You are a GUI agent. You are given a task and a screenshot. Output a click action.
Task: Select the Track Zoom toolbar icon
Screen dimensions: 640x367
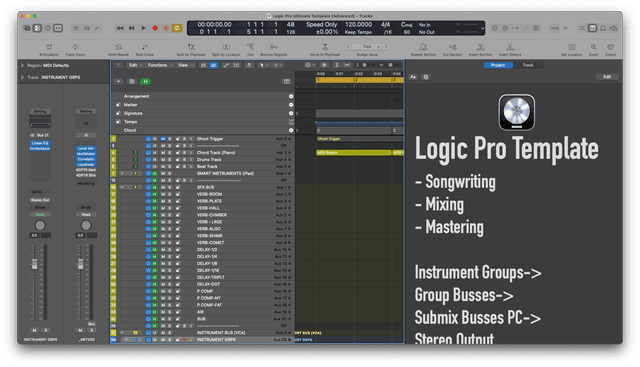point(75,47)
